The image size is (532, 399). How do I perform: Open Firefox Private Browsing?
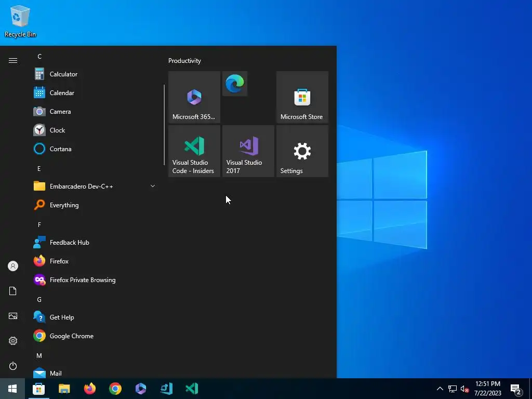pyautogui.click(x=95, y=280)
